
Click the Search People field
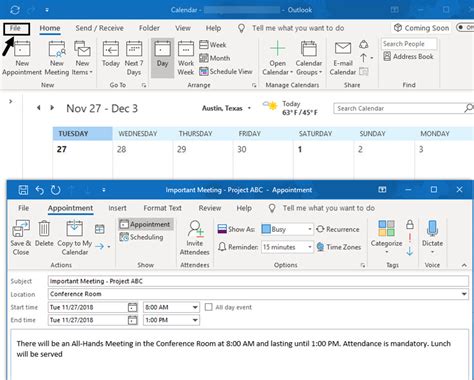[x=409, y=44]
